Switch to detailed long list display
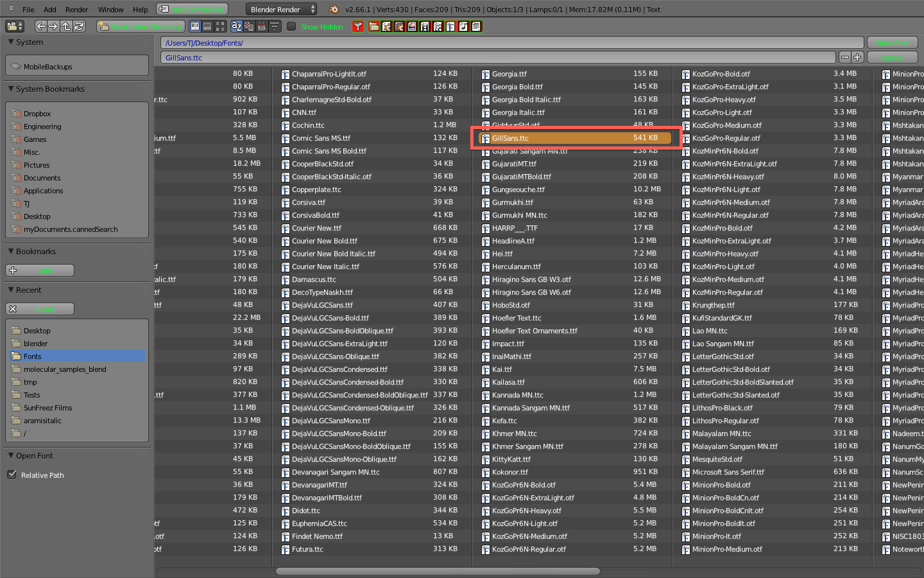 (207, 26)
